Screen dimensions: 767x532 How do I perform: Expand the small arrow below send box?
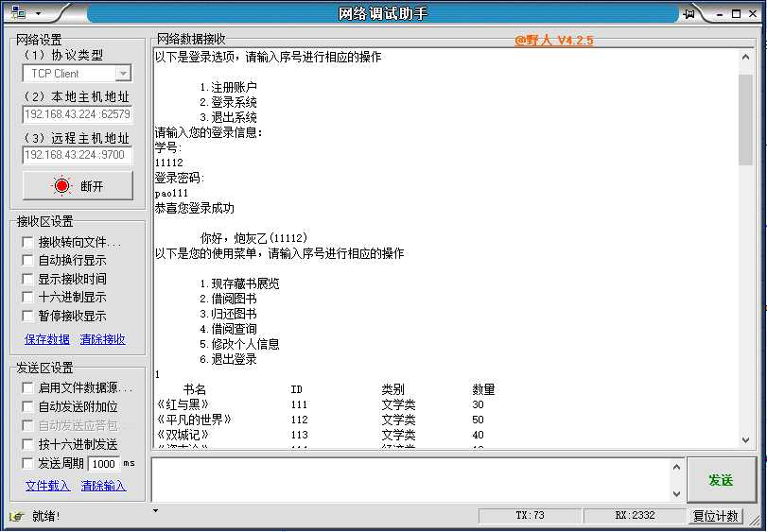point(155,511)
